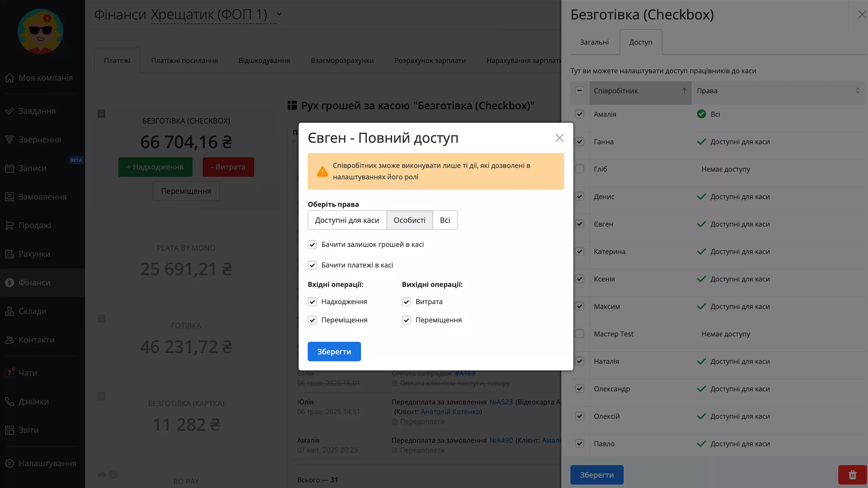Screen dimensions: 868x488
Task: Switch to the Загальні tab
Action: pos(594,42)
